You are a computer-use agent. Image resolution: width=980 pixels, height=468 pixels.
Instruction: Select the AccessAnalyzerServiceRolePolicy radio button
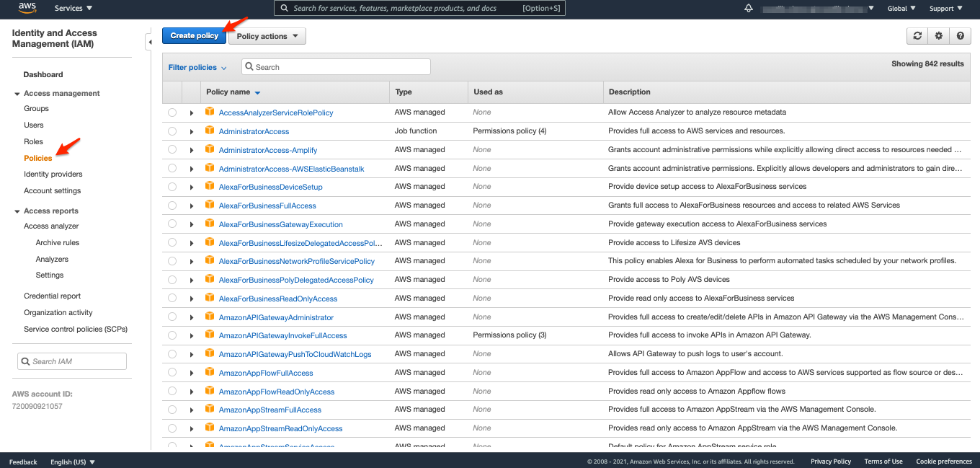point(172,112)
